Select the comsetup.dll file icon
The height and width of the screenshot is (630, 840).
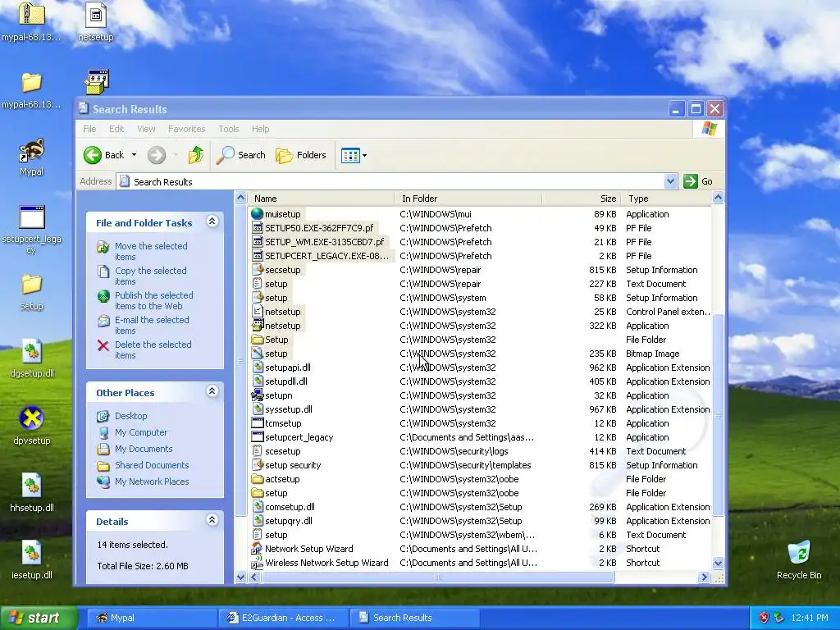[x=258, y=507]
